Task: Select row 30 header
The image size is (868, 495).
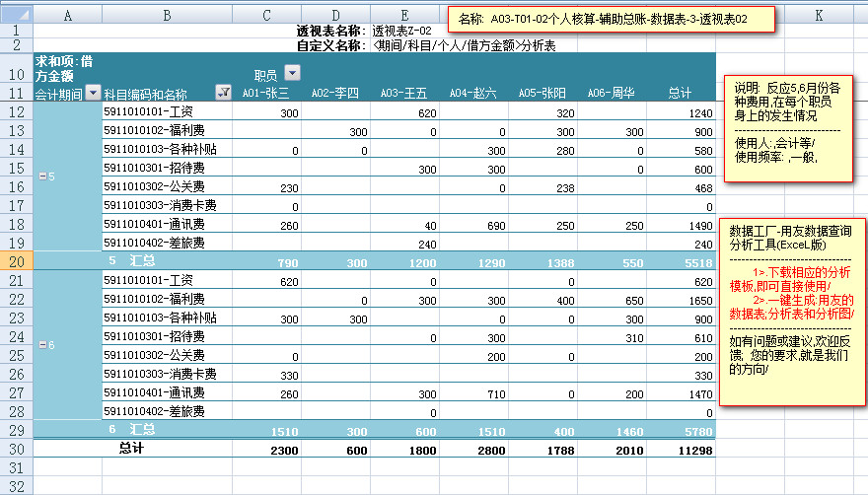Action: point(16,449)
